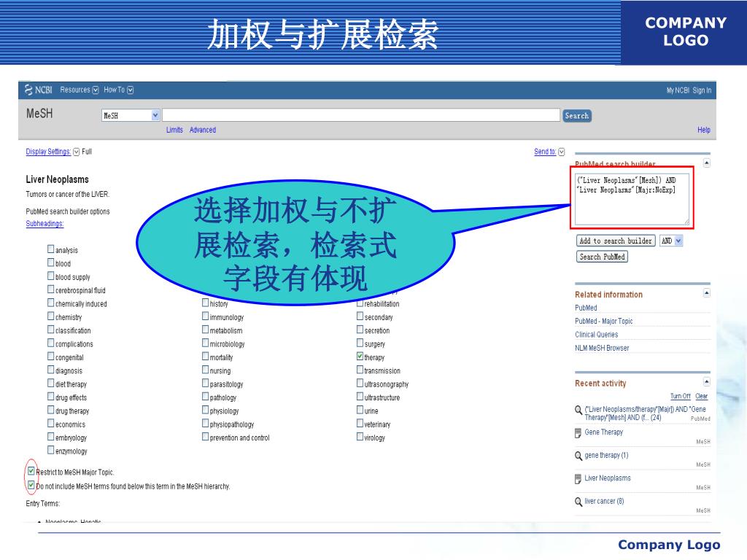Open the PubMed related link
This screenshot has height=560, width=747.
click(586, 308)
